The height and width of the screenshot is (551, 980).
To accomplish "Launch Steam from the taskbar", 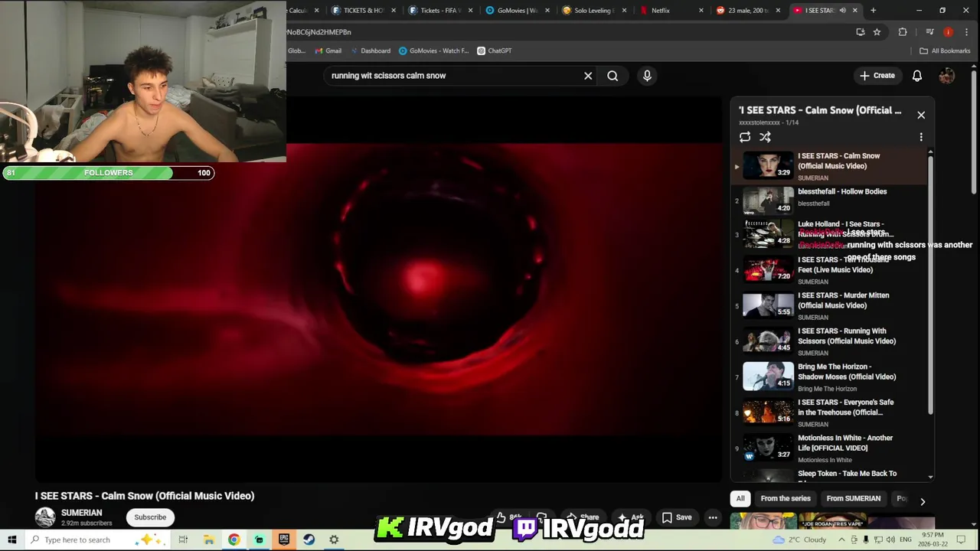I will [x=309, y=540].
